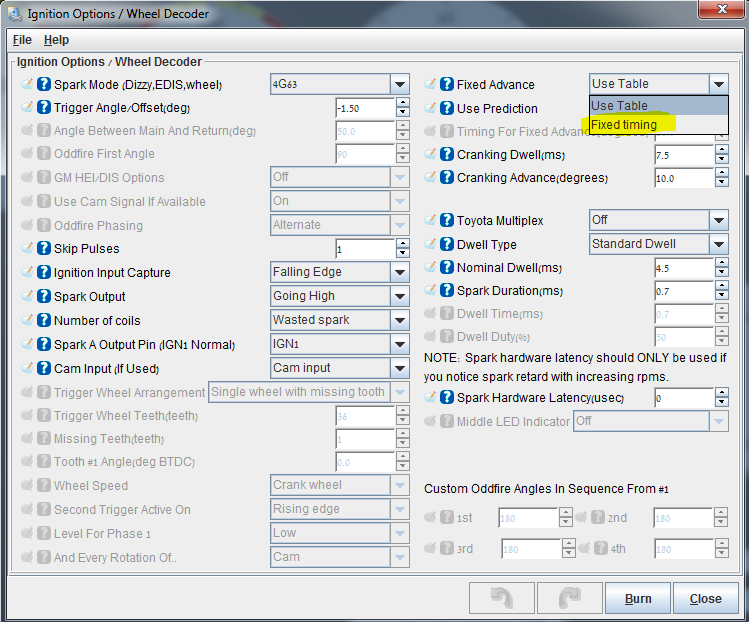Expand Number of coils dropdown (Wasted spark)
Viewport: 749px width, 622px height.
pyautogui.click(x=340, y=320)
